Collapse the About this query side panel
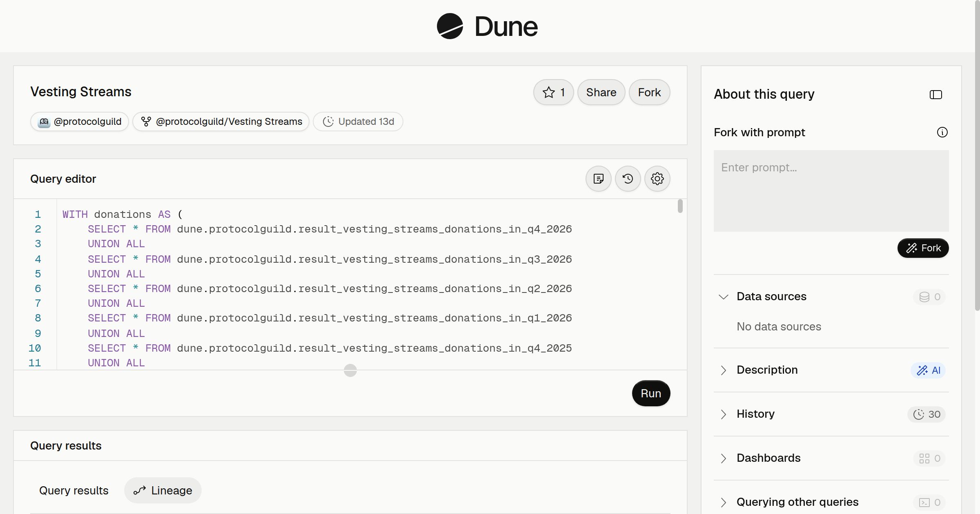Screen dimensions: 980x514 (935, 95)
